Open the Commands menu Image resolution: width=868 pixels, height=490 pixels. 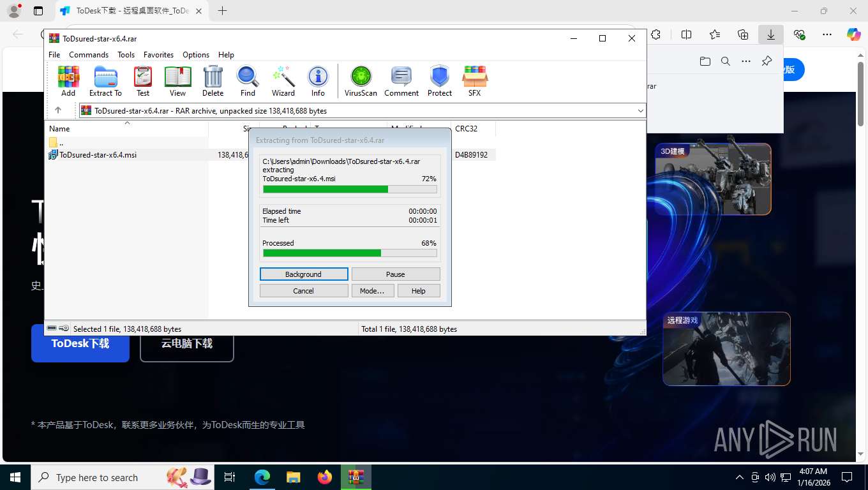click(x=89, y=55)
